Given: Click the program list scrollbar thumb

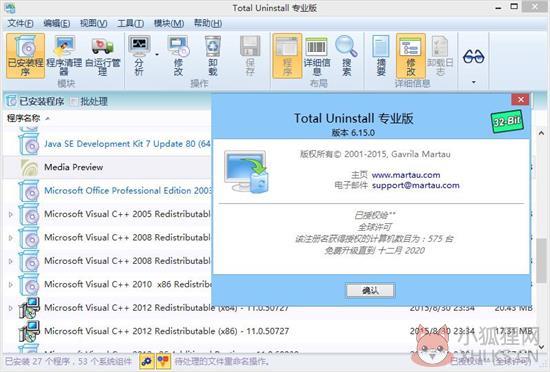Looking at the screenshot, I should coord(542,260).
